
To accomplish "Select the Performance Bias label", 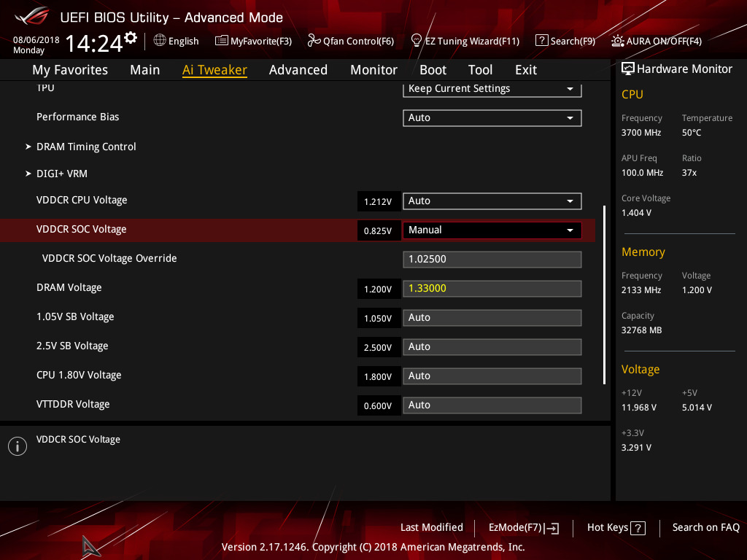I will 77,117.
